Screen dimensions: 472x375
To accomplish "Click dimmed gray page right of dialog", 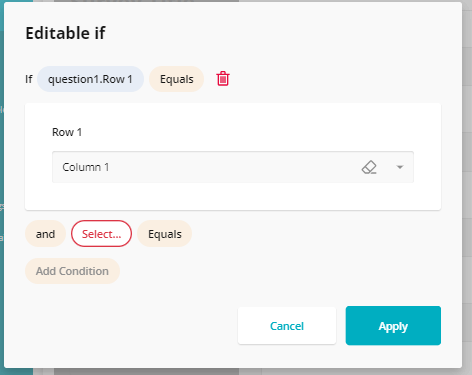I will pyautogui.click(x=467, y=200).
